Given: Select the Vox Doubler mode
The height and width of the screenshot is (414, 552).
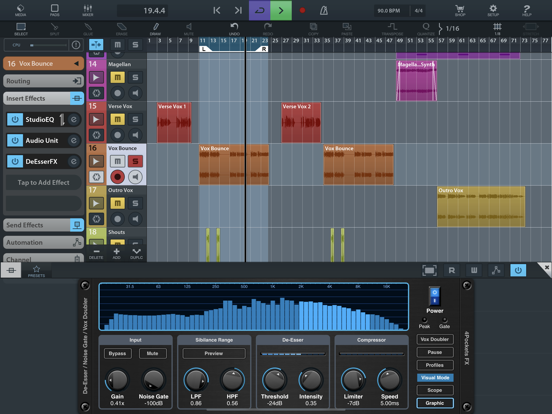Looking at the screenshot, I should [435, 339].
